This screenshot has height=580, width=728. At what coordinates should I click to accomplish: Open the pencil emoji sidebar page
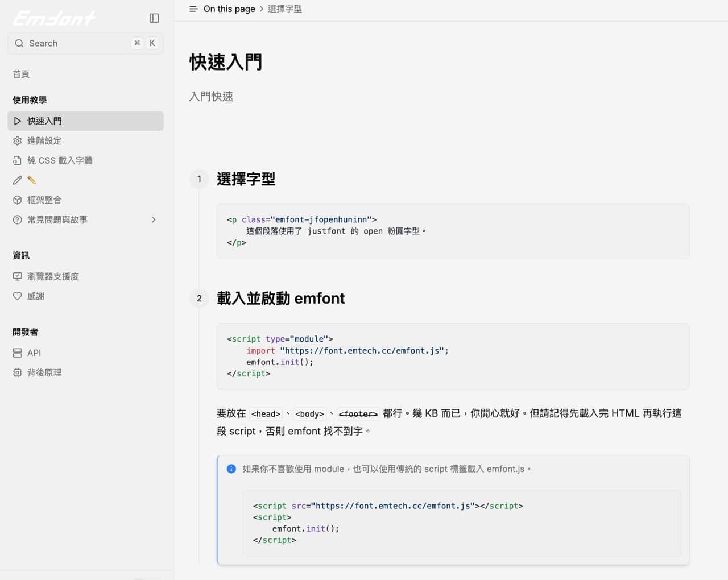pos(85,180)
